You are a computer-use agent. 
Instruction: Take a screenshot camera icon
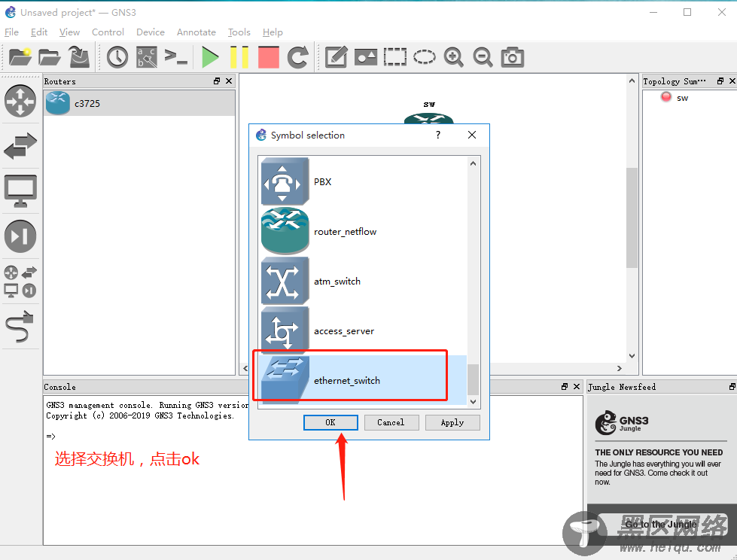[513, 57]
